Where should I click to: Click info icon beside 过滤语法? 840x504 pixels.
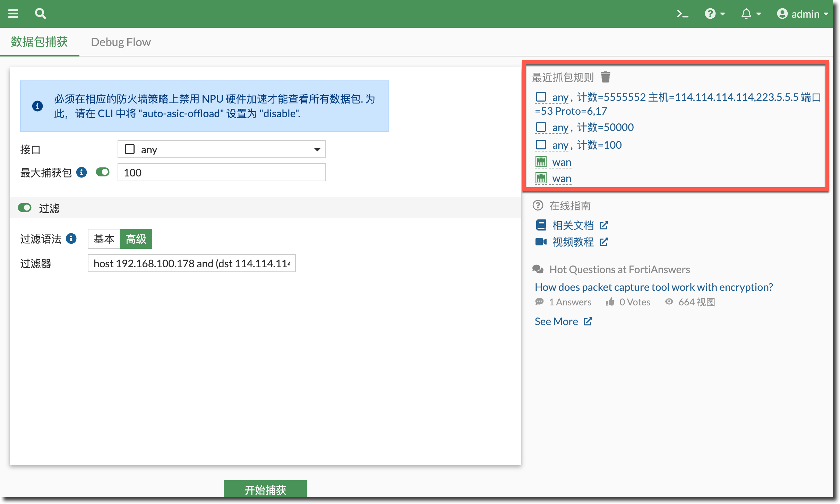[71, 238]
